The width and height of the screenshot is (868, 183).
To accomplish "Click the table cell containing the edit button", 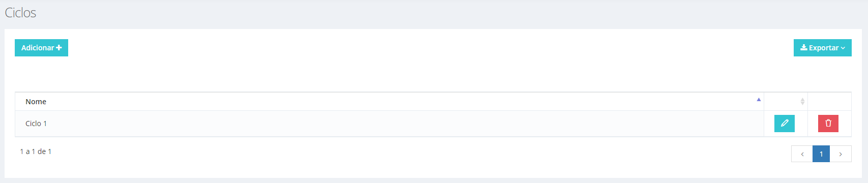I will (786, 124).
